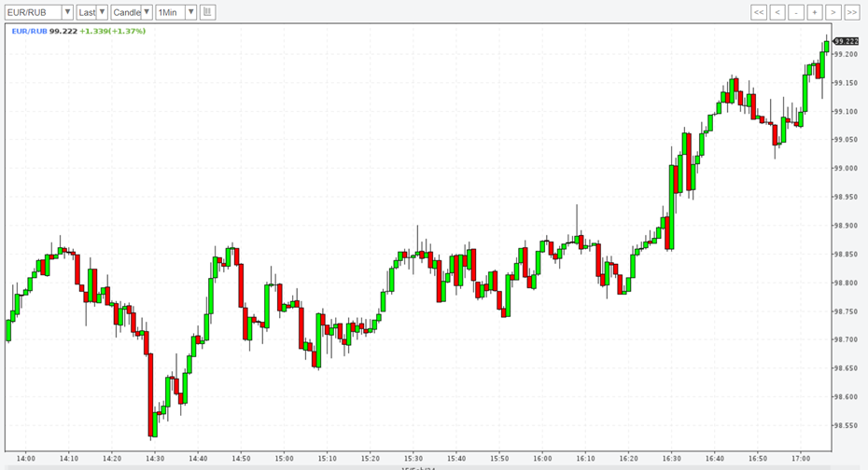
Task: Click the 99.222 value in chart legend
Action: pos(63,31)
